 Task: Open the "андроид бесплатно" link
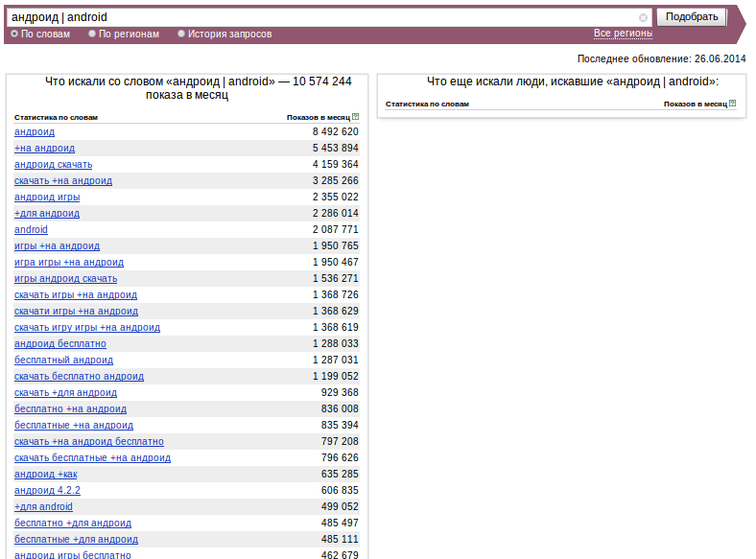(60, 343)
